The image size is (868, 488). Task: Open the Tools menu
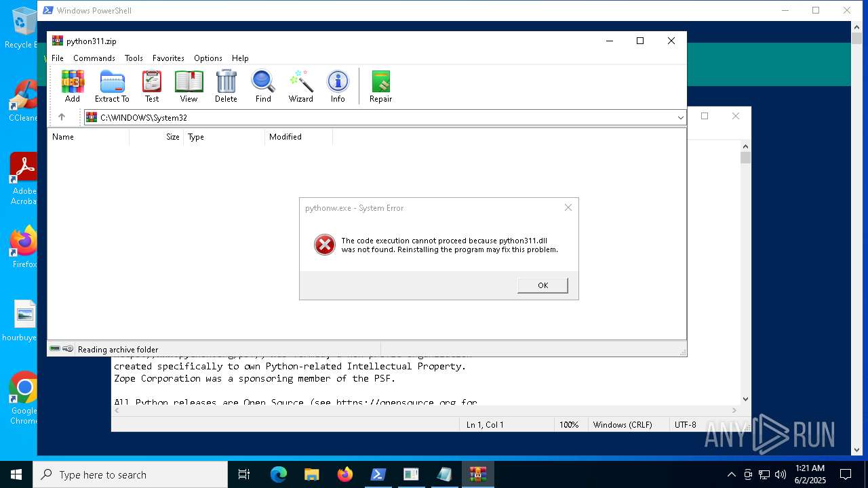tap(134, 58)
